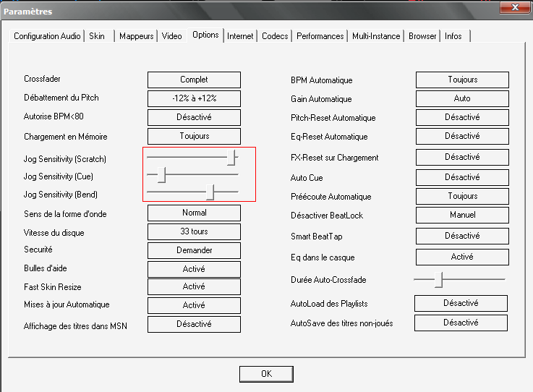Select the Codecs tab
The height and width of the screenshot is (392, 533).
275,36
